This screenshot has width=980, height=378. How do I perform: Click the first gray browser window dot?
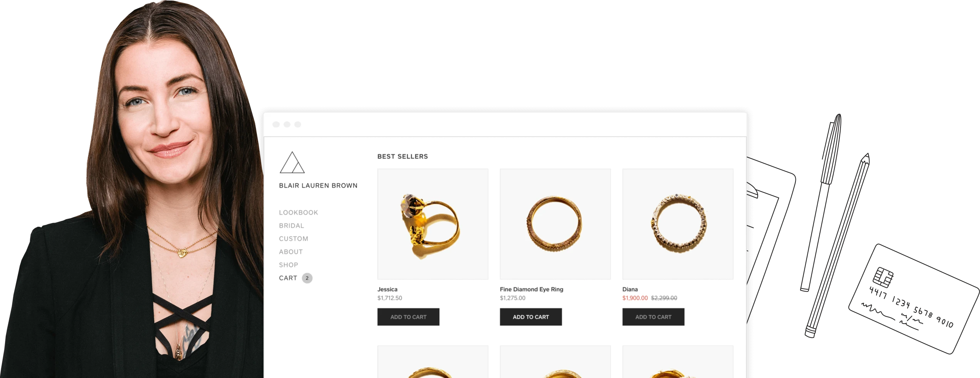pos(276,124)
